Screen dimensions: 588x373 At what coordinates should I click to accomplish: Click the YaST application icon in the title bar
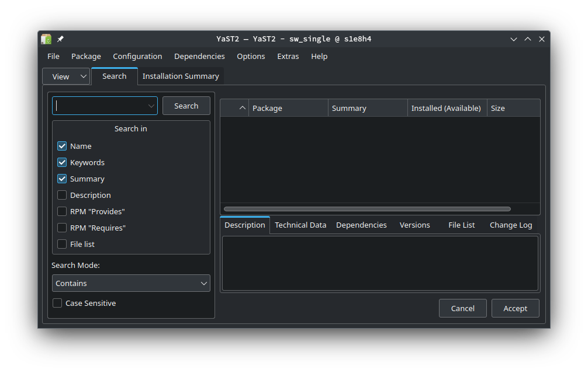(x=46, y=39)
